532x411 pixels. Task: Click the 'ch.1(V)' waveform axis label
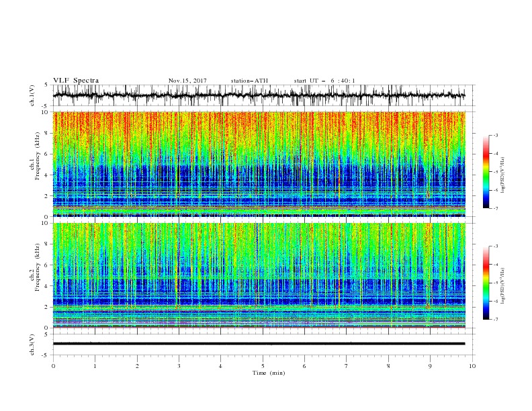point(32,95)
